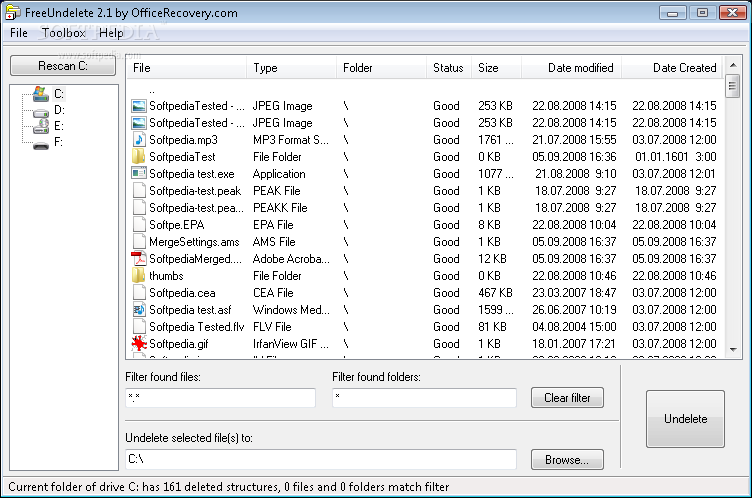The image size is (752, 498).
Task: Select the F: removable drive icon
Action: click(41, 146)
